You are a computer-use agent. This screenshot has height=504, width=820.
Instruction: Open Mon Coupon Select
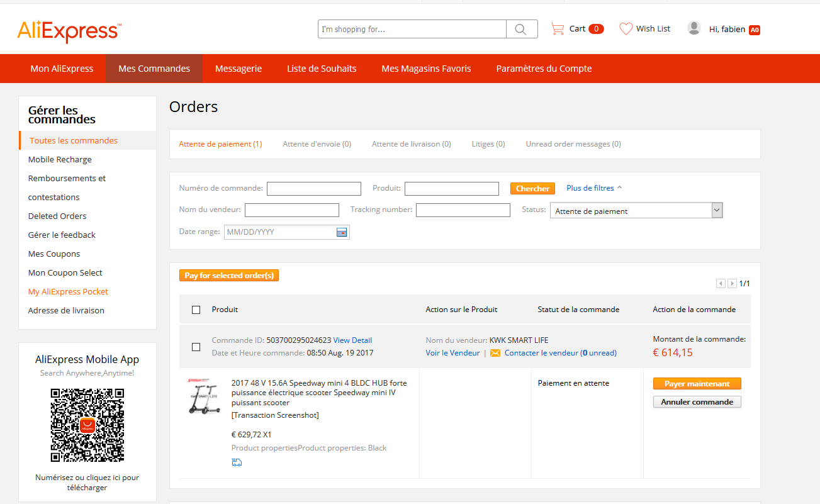pyautogui.click(x=65, y=272)
